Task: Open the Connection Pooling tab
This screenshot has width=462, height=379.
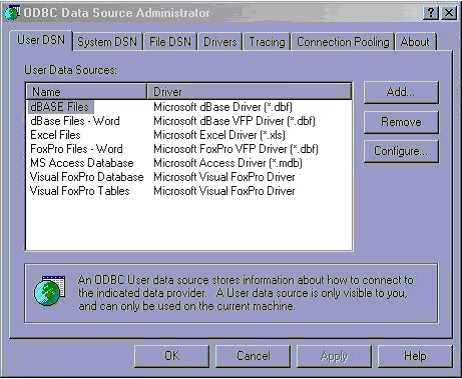Action: (343, 42)
